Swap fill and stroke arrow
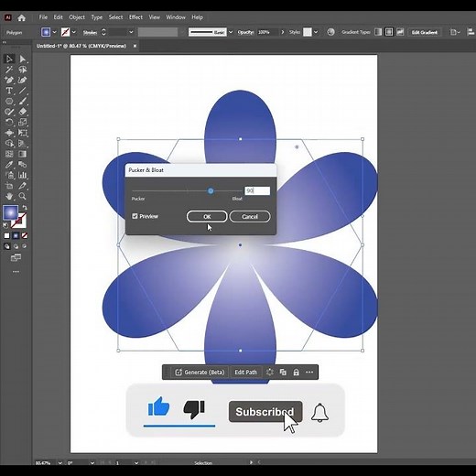The image size is (476, 476). (x=25, y=208)
